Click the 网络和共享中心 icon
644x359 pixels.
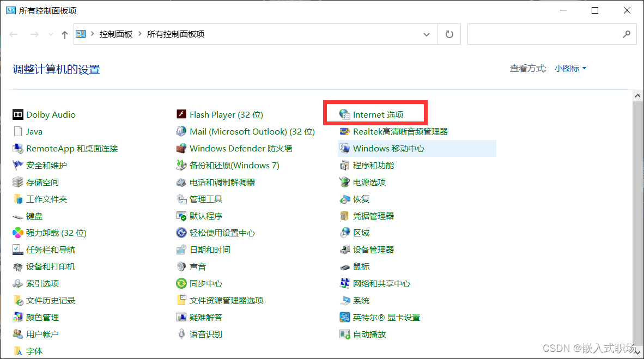[x=344, y=283]
